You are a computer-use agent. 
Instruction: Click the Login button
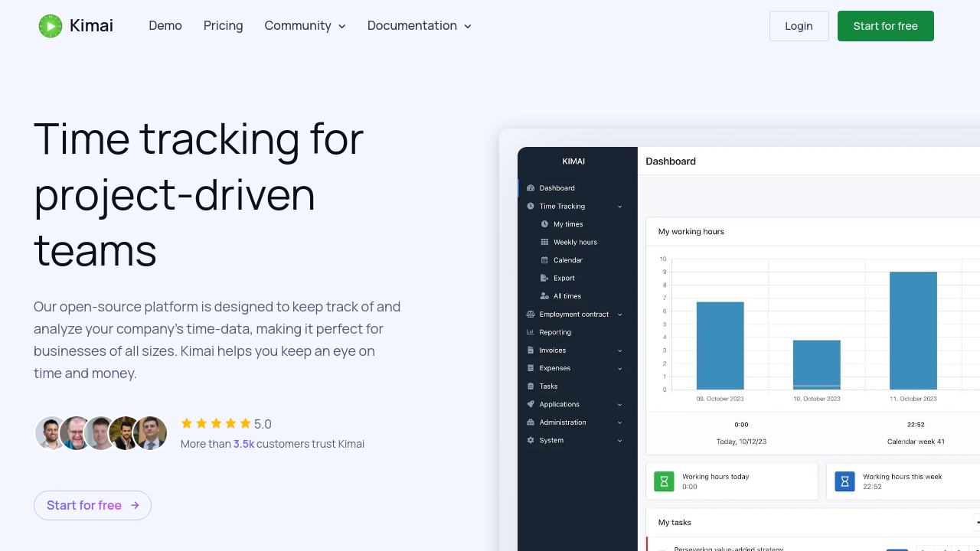(x=799, y=26)
